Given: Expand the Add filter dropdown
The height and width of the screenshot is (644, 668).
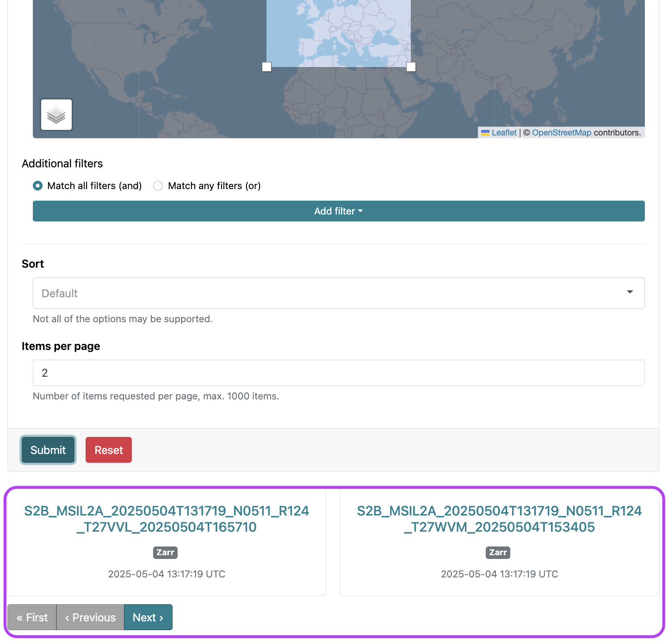Looking at the screenshot, I should tap(339, 211).
